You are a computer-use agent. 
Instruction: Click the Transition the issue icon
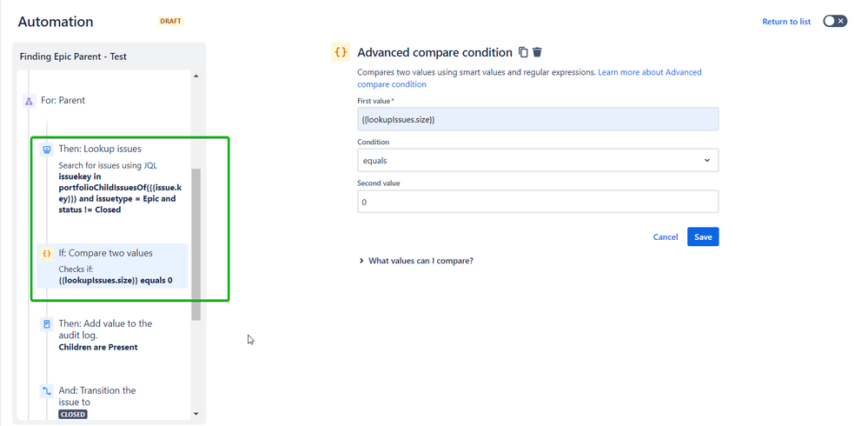(47, 391)
